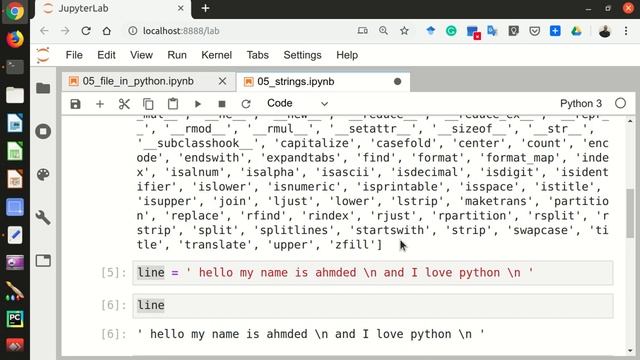Run the selected cell
This screenshot has width=640, height=360.
click(198, 104)
